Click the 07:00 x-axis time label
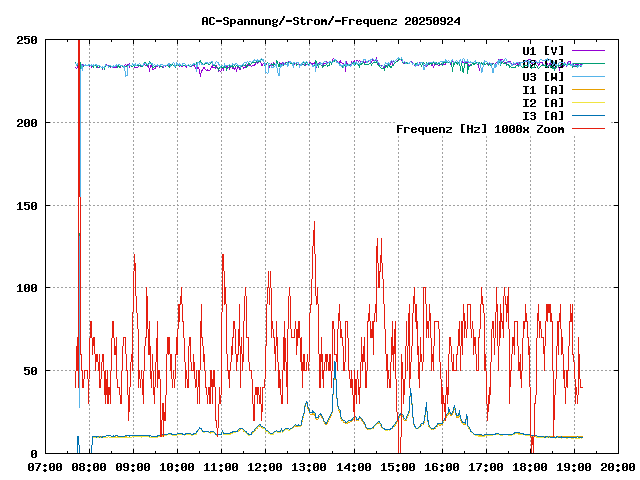640x480 pixels. (x=45, y=467)
